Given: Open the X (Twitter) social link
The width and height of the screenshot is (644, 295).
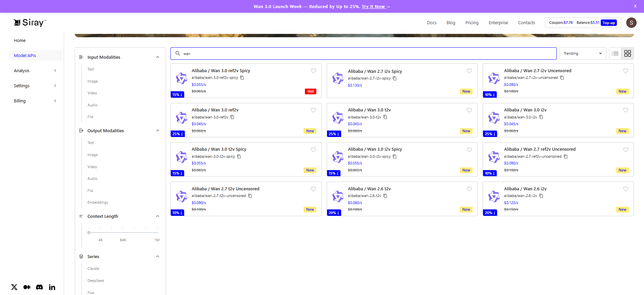Looking at the screenshot, I should pyautogui.click(x=14, y=287).
